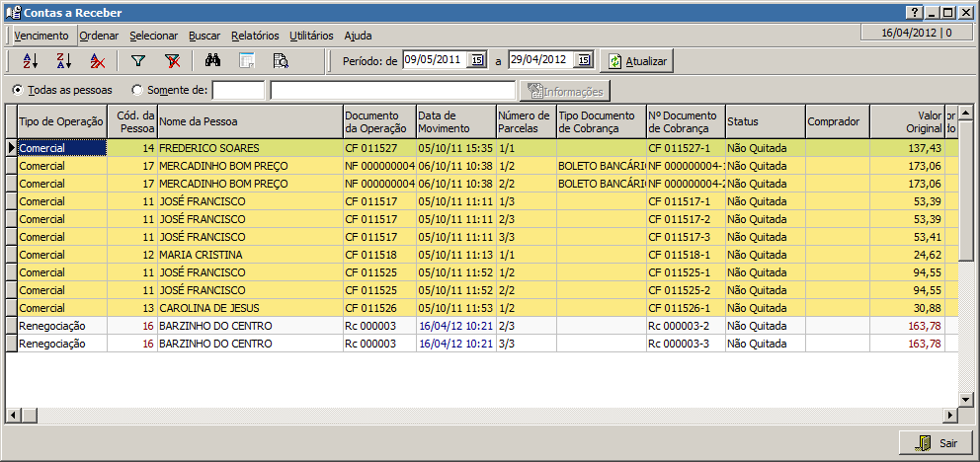Click the 'Somente de' person code field
Viewport: 980px width, 462px height.
pos(238,91)
